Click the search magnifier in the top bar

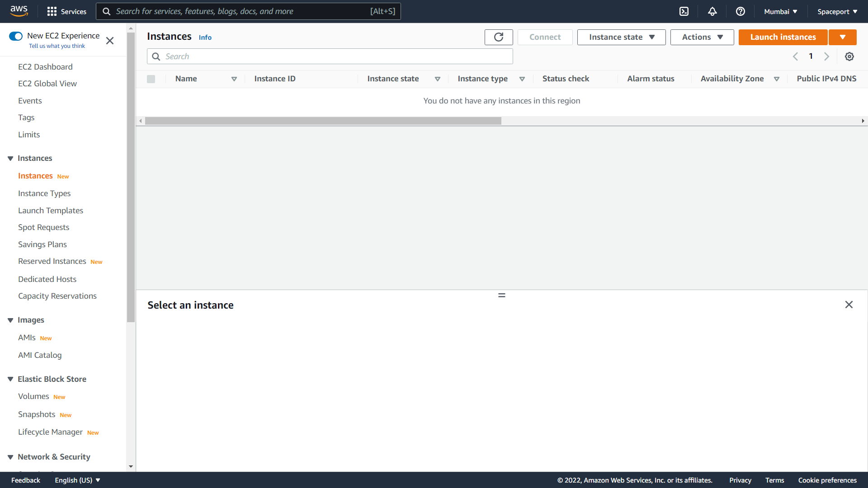pyautogui.click(x=107, y=11)
